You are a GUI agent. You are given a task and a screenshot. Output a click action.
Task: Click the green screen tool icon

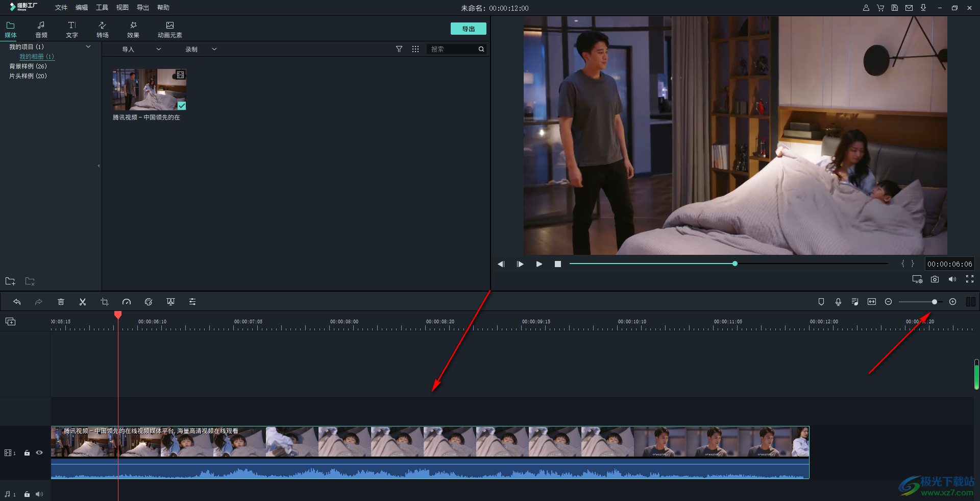(170, 302)
